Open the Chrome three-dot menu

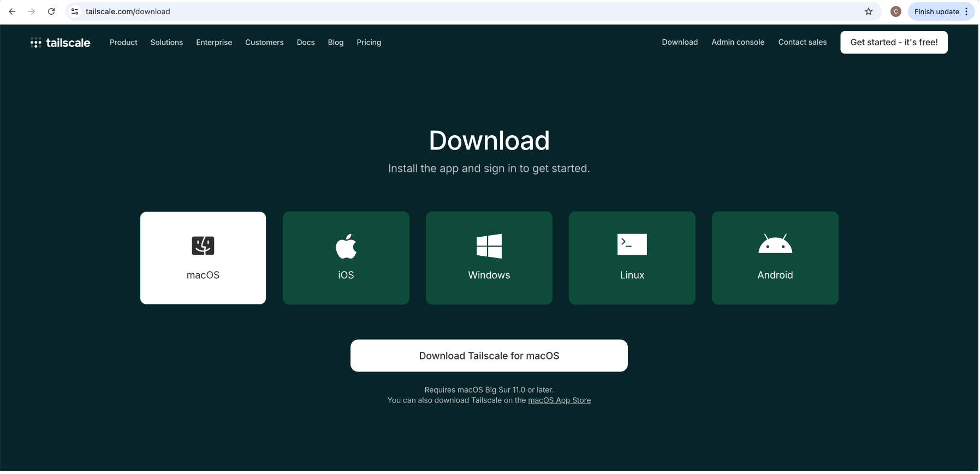click(966, 11)
